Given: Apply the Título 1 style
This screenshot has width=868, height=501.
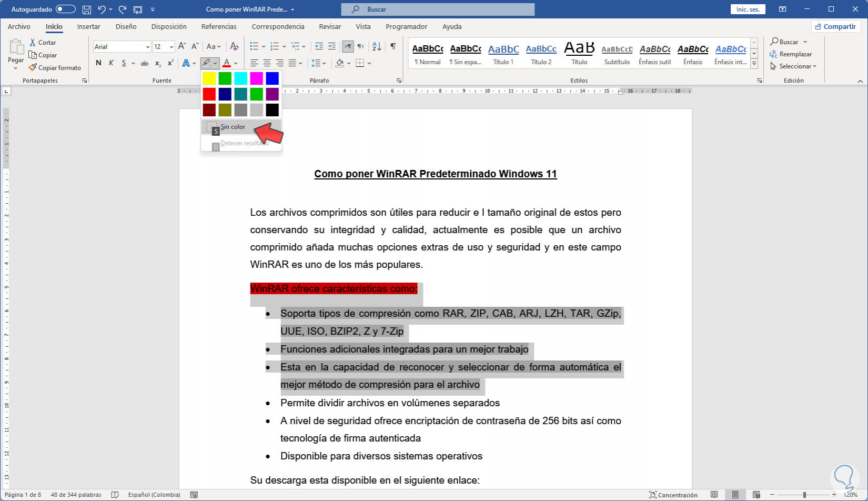Looking at the screenshot, I should pyautogui.click(x=503, y=54).
